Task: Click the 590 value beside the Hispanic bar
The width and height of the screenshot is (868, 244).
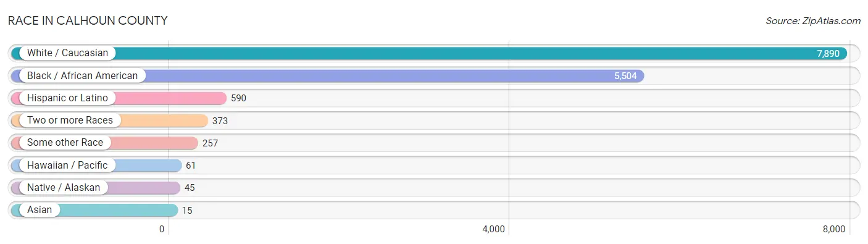Action: 238,98
